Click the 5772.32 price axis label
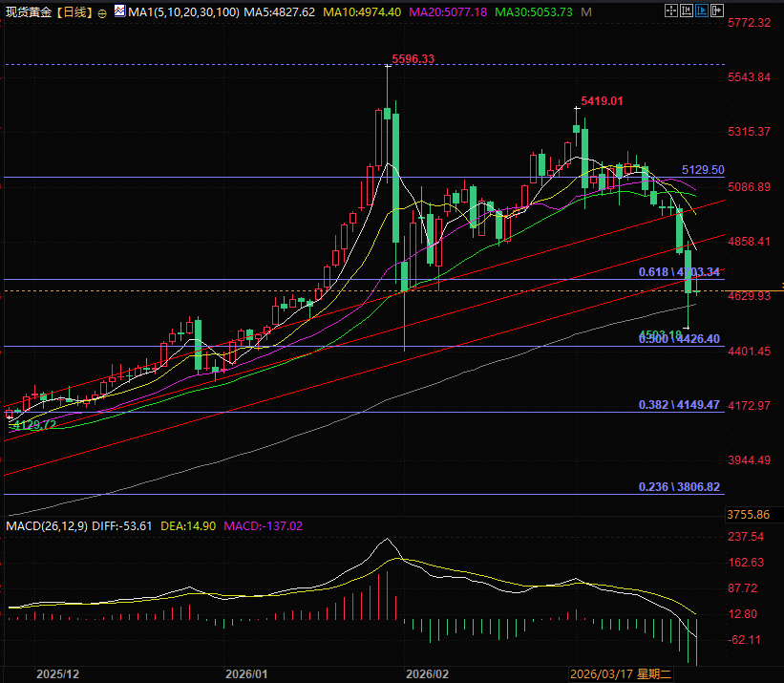The image size is (784, 683). tap(749, 23)
